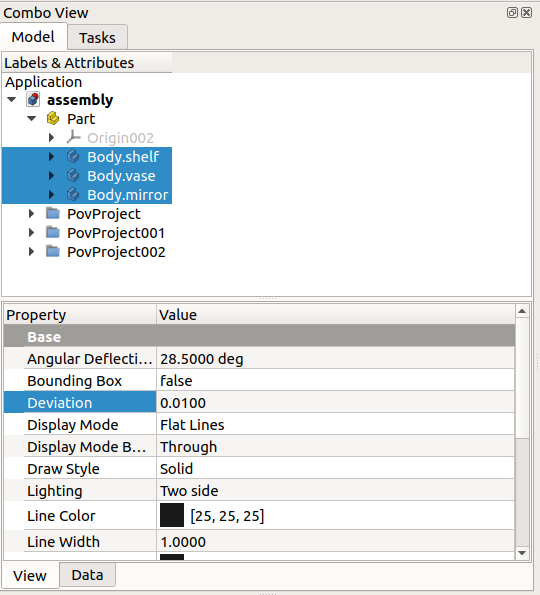
Task: Open the Line Color black swatch
Action: click(x=172, y=515)
